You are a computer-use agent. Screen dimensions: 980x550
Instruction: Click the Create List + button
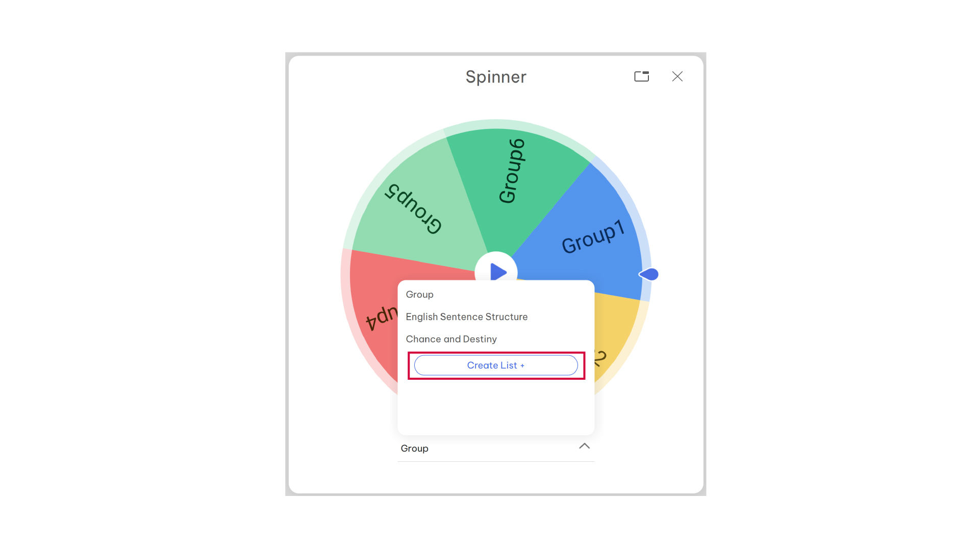[x=496, y=365]
